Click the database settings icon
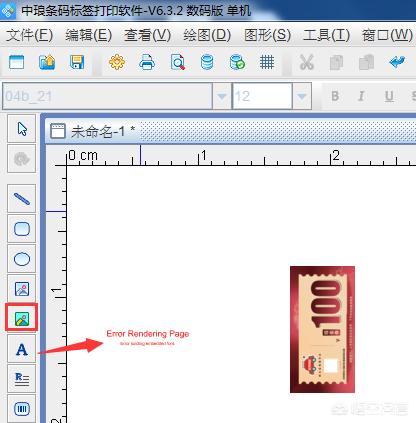 point(207,62)
